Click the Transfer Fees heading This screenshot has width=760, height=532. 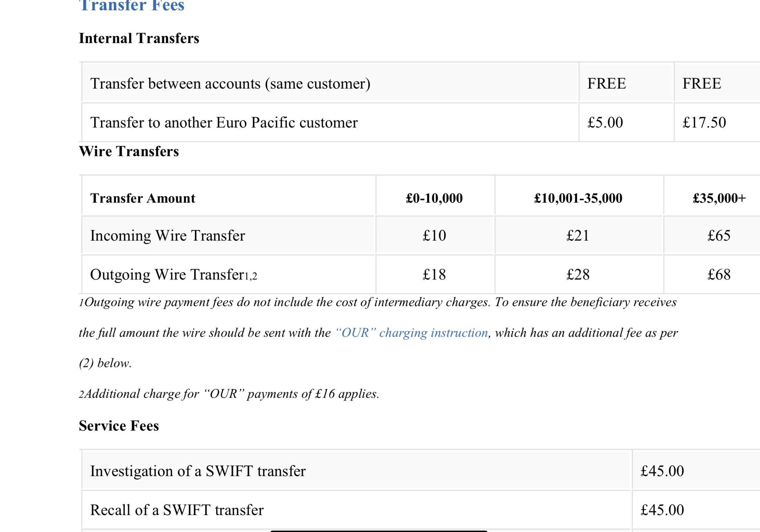132,6
